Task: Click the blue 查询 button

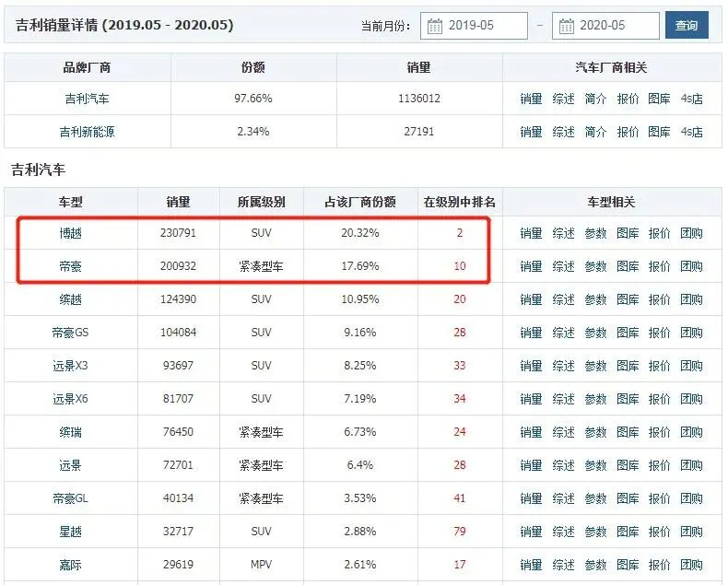Action: pyautogui.click(x=687, y=25)
